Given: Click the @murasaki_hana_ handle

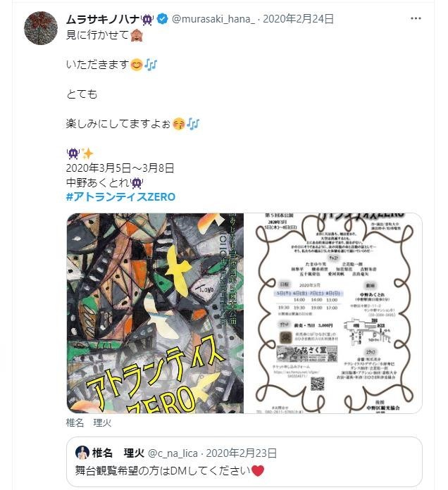Looking at the screenshot, I should [x=213, y=19].
